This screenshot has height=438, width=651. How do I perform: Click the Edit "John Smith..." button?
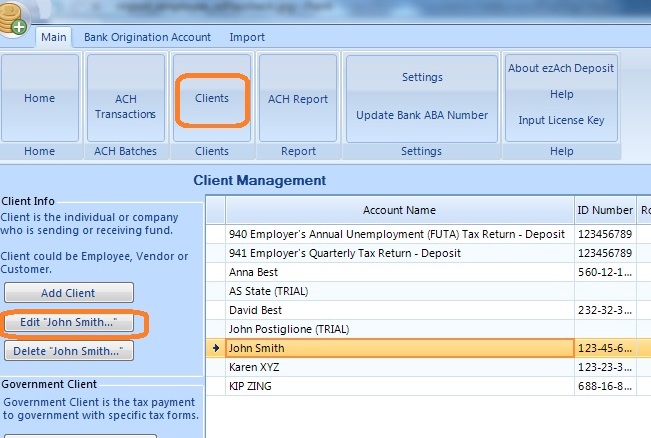pyautogui.click(x=68, y=323)
